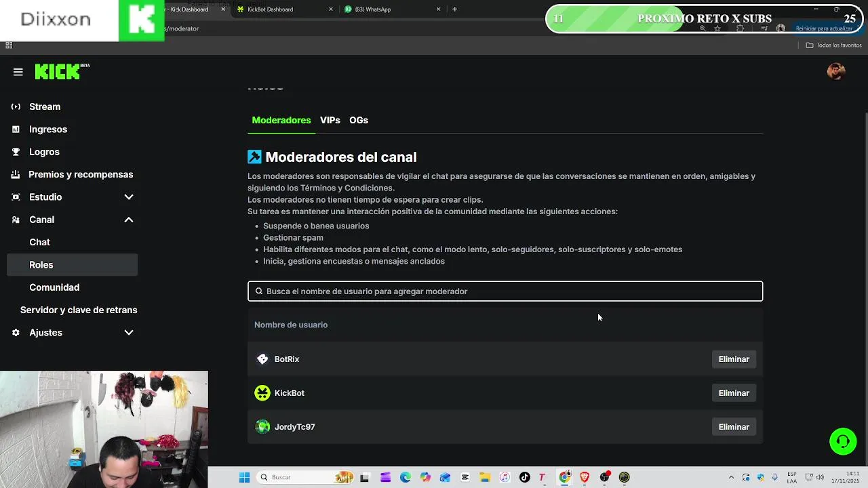This screenshot has height=488, width=868.
Task: Open File Explorer from the taskbar
Action: (485, 477)
